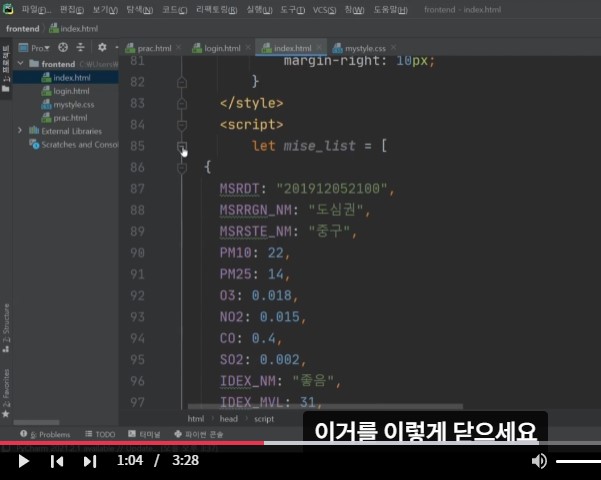Click head in the editor breadcrumb

(x=228, y=419)
